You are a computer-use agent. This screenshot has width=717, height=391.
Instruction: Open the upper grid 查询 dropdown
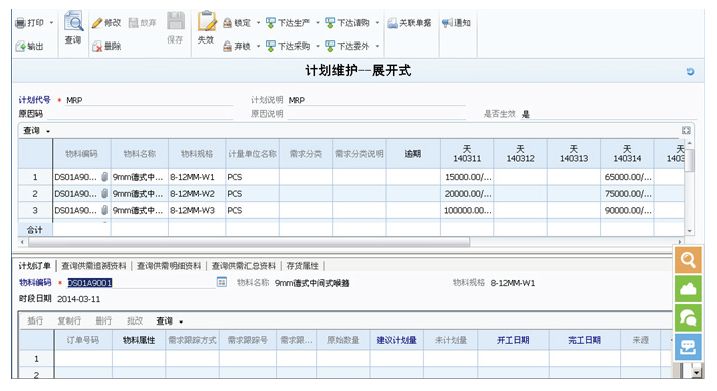click(37, 131)
